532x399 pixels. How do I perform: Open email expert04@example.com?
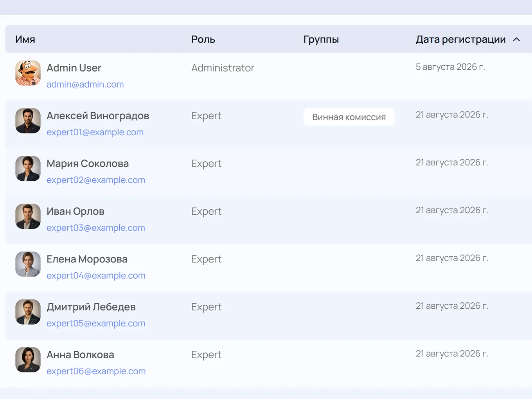96,275
